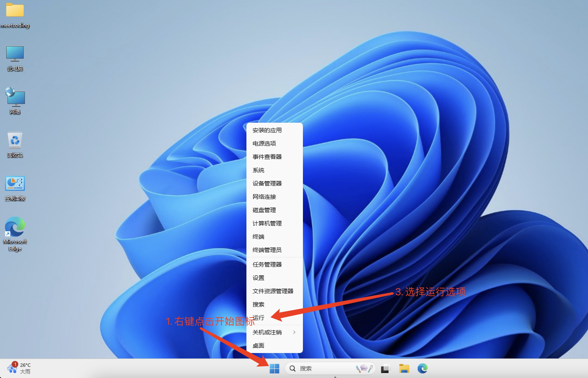
Task: Open Task View from the taskbar
Action: [385, 368]
